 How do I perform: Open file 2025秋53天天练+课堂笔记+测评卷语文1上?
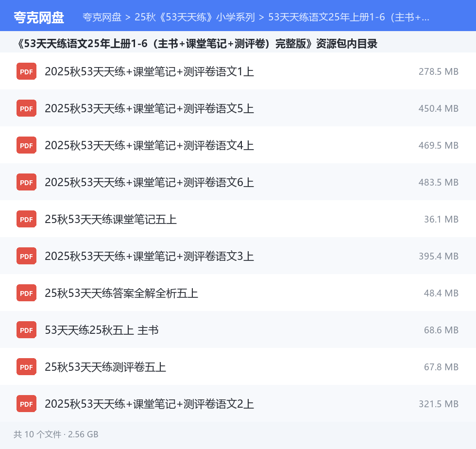click(150, 71)
